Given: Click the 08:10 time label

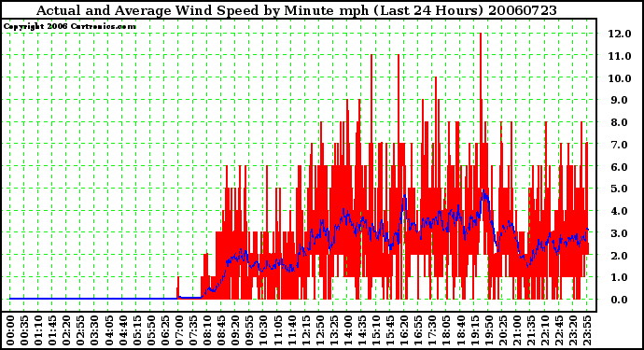Looking at the screenshot, I should [206, 330].
